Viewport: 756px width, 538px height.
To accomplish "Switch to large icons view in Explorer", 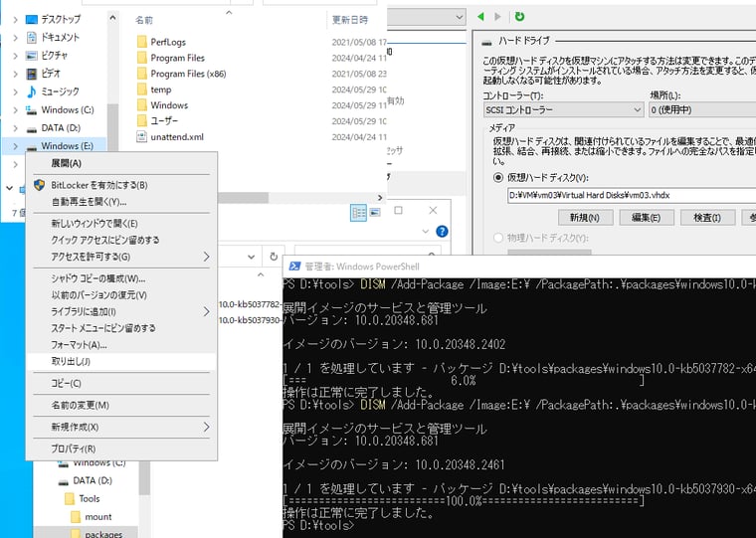I will [375, 213].
